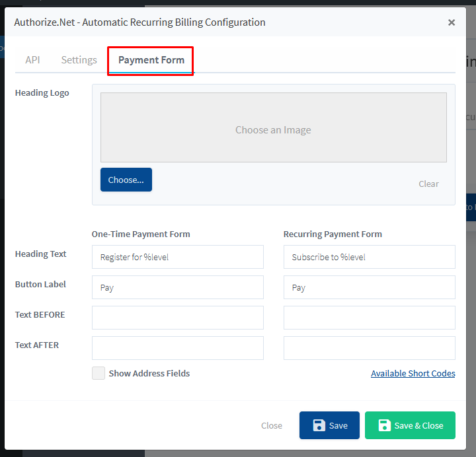Click the floppy disk icon on Save & Close
The height and width of the screenshot is (457, 476).
tap(385, 425)
